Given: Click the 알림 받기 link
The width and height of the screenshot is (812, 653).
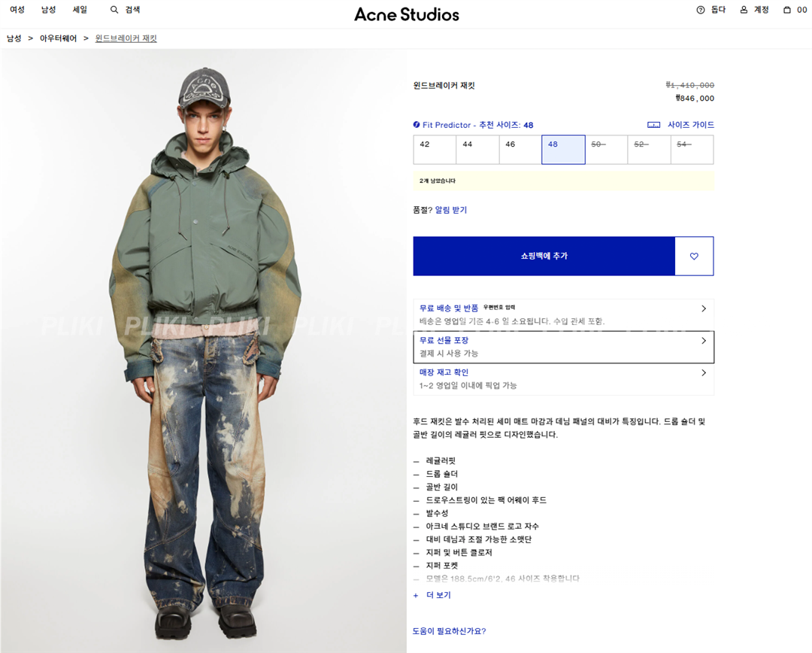Looking at the screenshot, I should tap(451, 210).
